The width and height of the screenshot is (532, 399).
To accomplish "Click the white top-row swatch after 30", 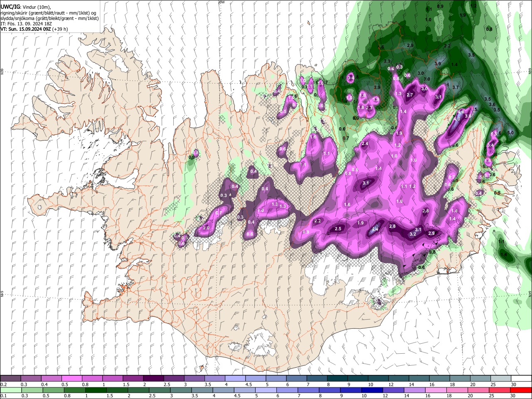I will [521, 379].
